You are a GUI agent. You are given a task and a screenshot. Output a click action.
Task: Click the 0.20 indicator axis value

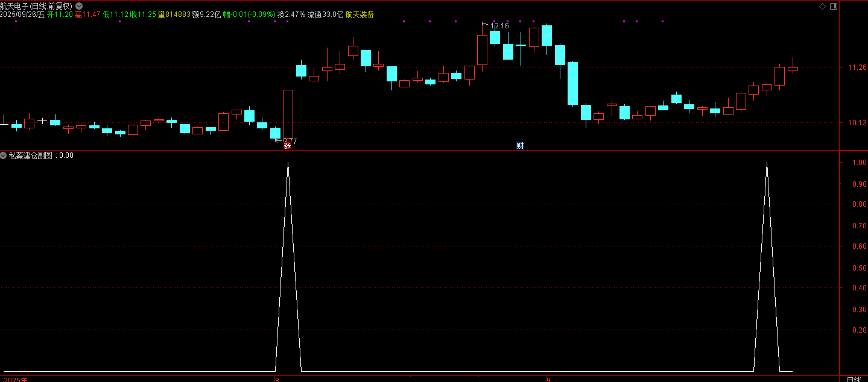(859, 330)
